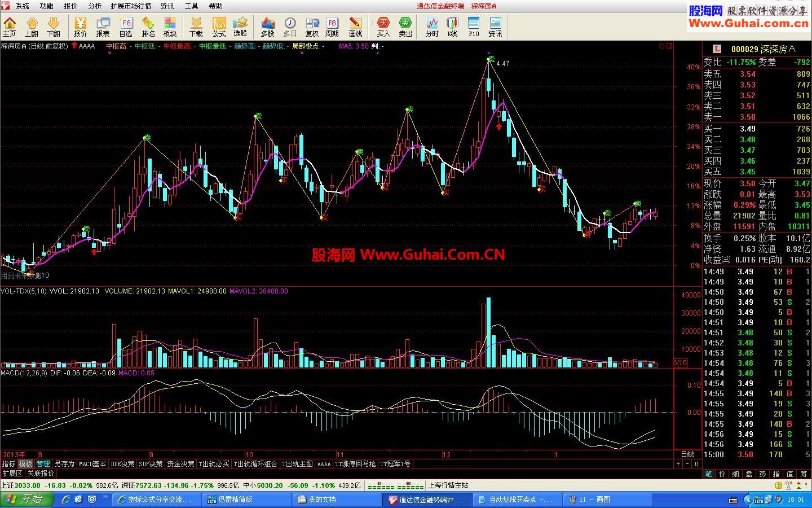Apply the SUP决策 template

pos(151,464)
